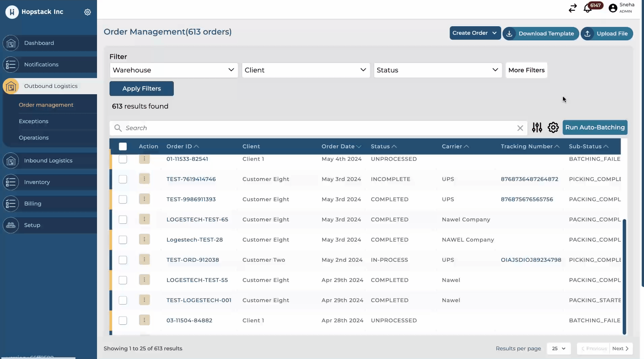Clear the search field with X icon
Image resolution: width=644 pixels, height=359 pixels.
pos(520,128)
